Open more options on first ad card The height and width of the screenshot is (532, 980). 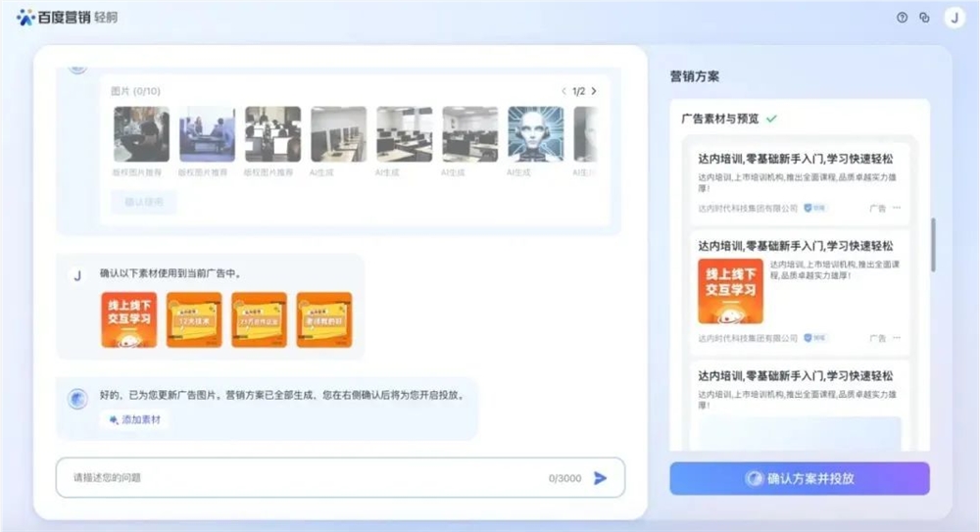click(897, 208)
